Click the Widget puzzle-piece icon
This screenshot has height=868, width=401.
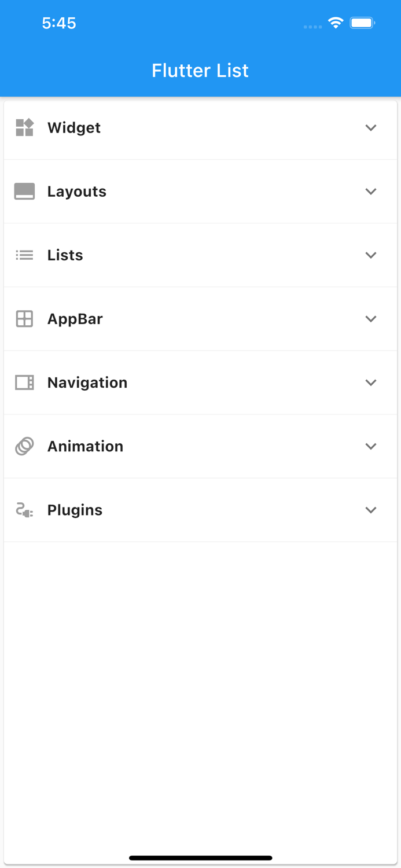(24, 128)
